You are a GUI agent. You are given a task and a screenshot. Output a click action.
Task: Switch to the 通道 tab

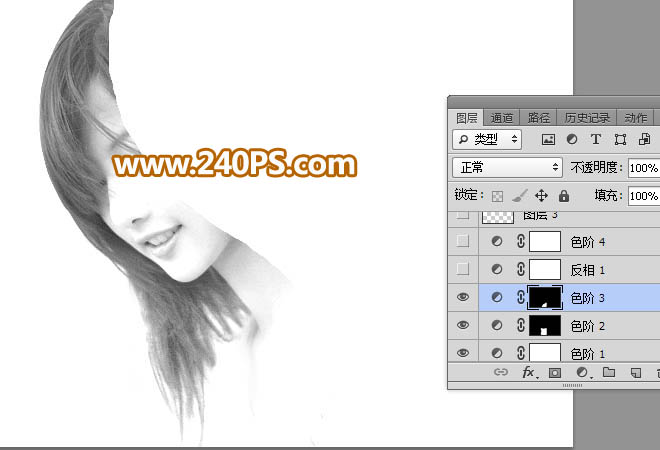[502, 118]
